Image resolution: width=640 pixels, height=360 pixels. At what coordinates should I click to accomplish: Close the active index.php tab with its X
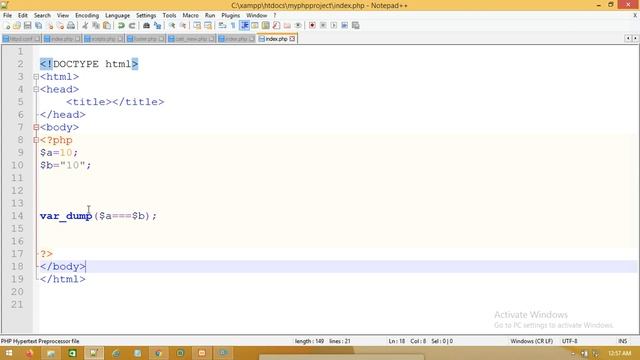(x=292, y=39)
